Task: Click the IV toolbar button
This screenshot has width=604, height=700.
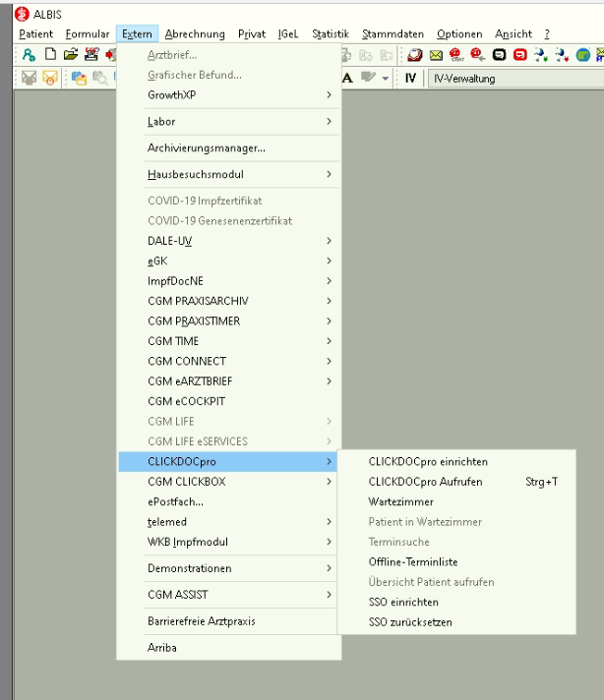Action: point(410,78)
